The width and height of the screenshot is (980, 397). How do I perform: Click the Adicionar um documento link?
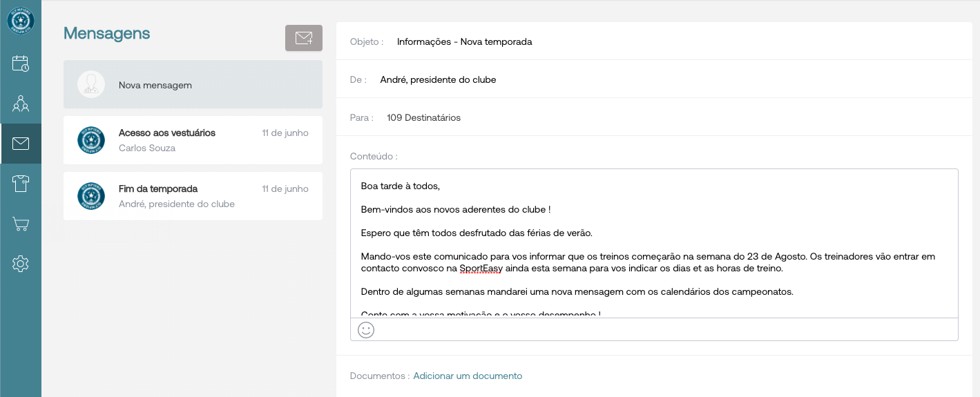point(468,376)
